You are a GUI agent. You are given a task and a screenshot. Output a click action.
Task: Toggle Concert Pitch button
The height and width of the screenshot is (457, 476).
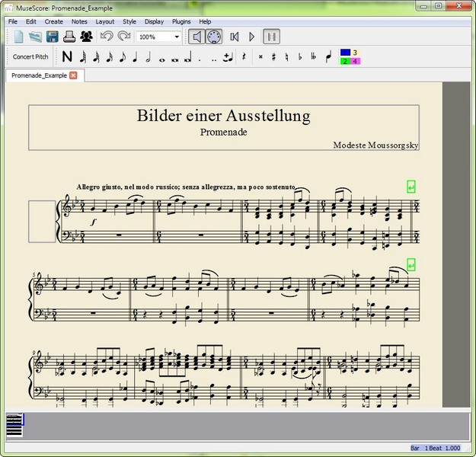pyautogui.click(x=30, y=57)
